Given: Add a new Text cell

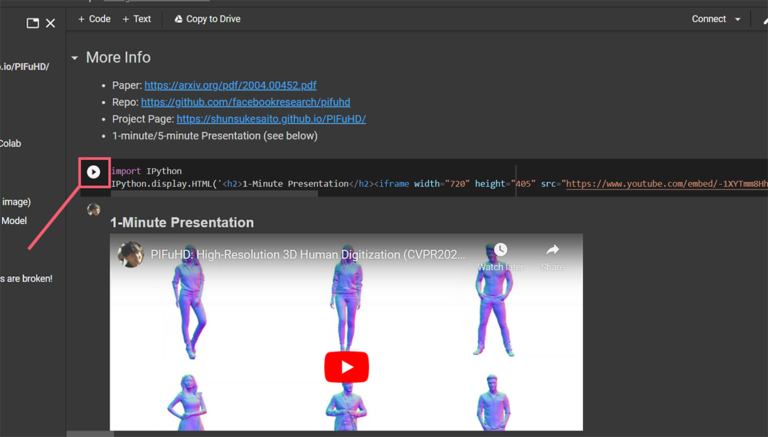Looking at the screenshot, I should 137,19.
